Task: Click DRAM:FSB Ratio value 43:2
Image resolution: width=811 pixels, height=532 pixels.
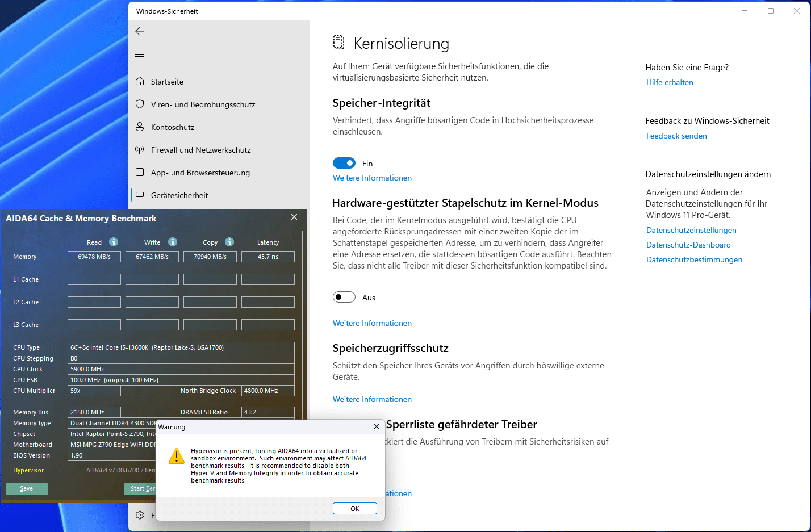Action: pos(268,412)
